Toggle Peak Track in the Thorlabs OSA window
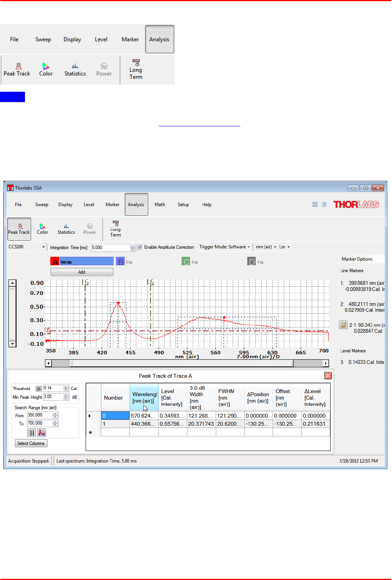Screen dimensions: 392x580 (19, 229)
